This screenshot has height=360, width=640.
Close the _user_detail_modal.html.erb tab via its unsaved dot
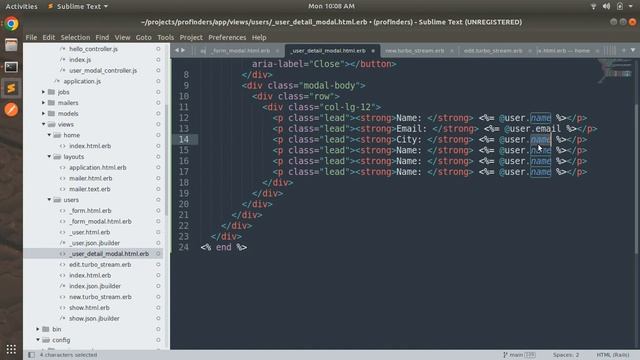click(373, 51)
